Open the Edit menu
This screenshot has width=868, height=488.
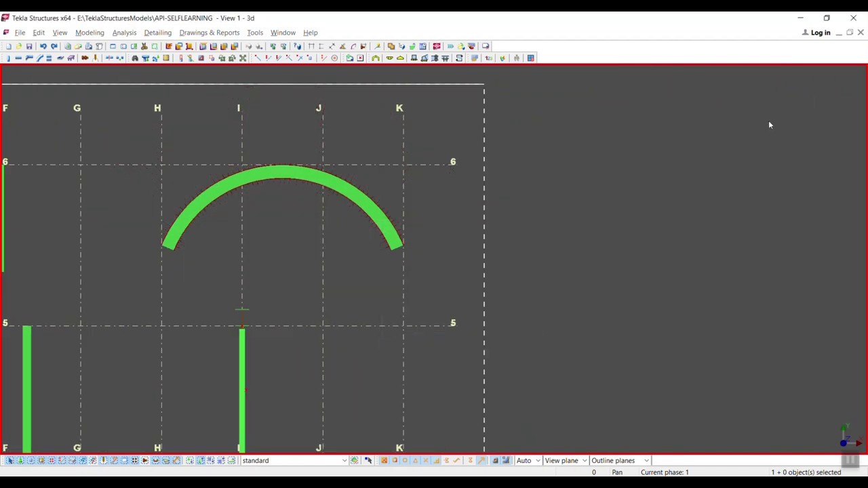tap(39, 33)
